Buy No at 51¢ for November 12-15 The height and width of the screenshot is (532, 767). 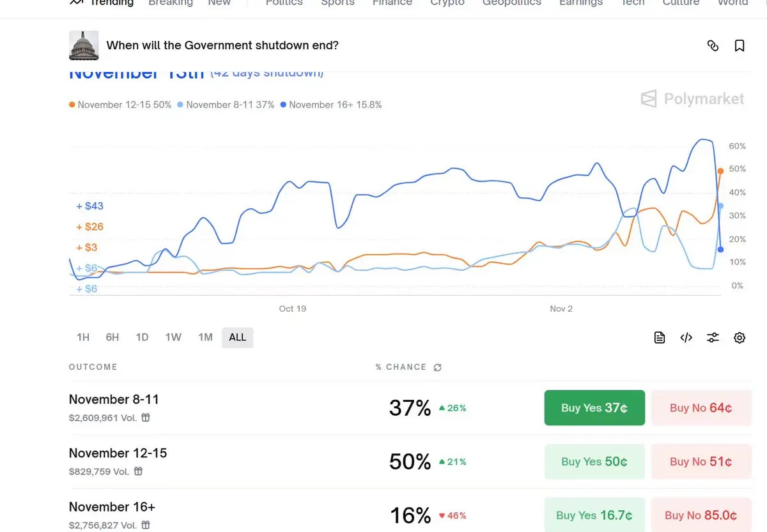pos(701,461)
